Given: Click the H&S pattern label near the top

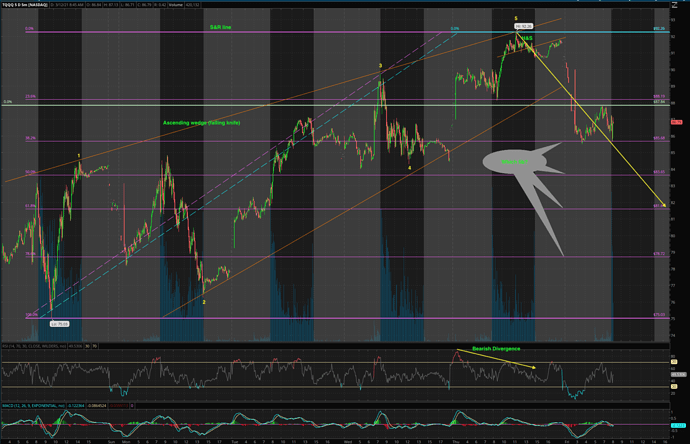Looking at the screenshot, I should point(526,39).
